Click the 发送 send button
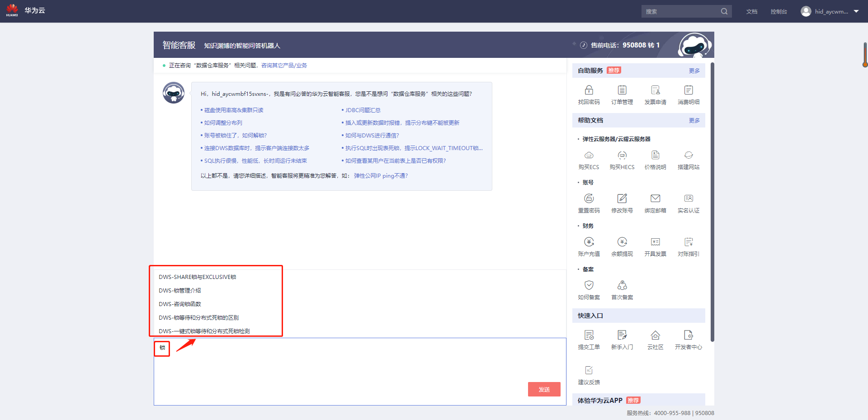868x420 pixels. [x=544, y=389]
